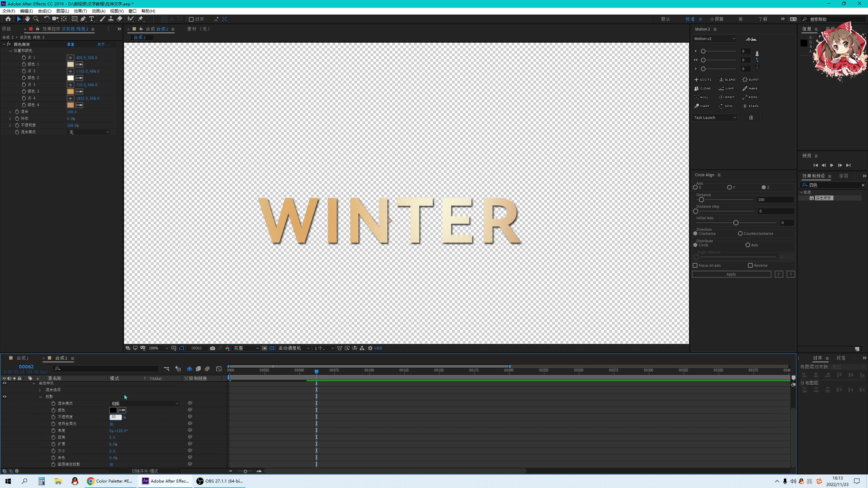Viewport: 868px width, 488px height.
Task: Click 重置 reset for 四色渐变 effect
Action: (71, 44)
